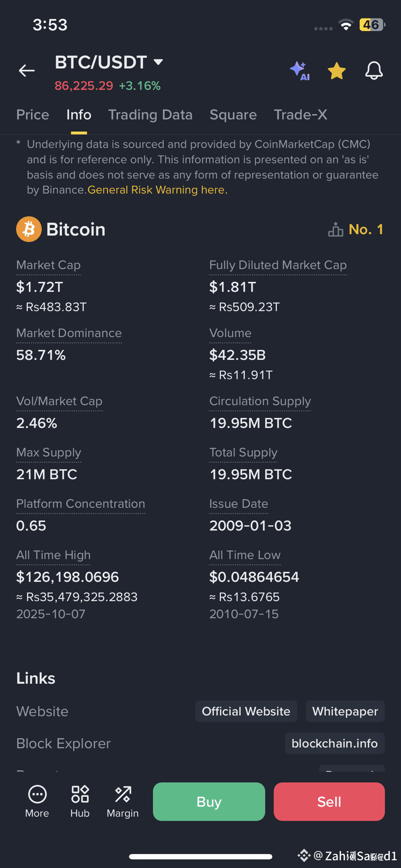The height and width of the screenshot is (868, 401).
Task: Tap the back arrow icon
Action: click(27, 71)
